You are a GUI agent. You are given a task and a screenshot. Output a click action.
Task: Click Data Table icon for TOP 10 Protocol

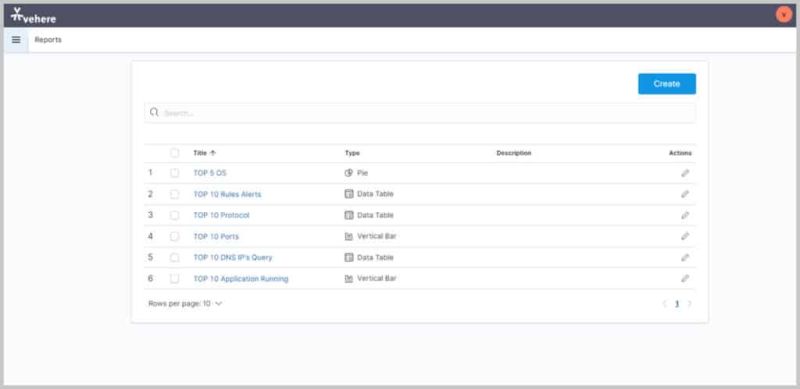(349, 215)
